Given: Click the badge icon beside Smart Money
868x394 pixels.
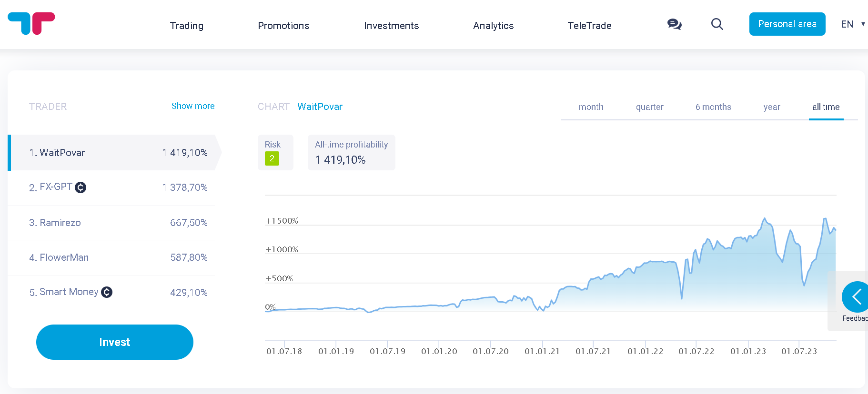Looking at the screenshot, I should point(107,292).
